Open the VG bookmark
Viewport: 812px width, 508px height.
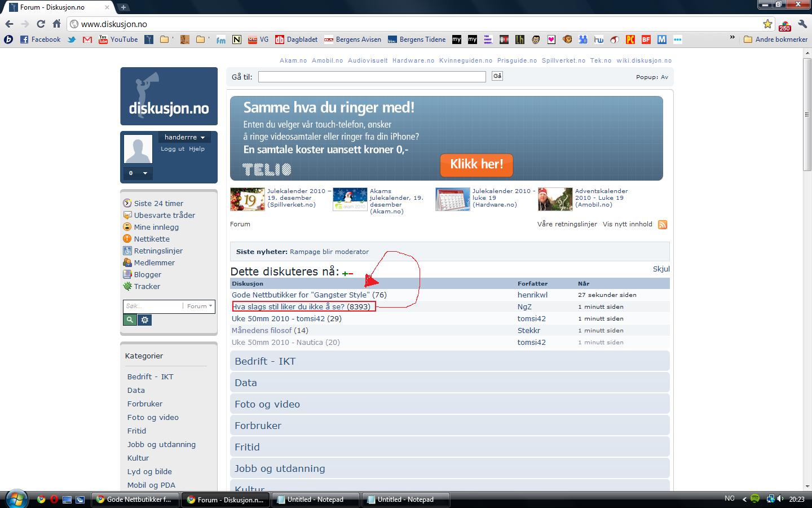pos(258,40)
